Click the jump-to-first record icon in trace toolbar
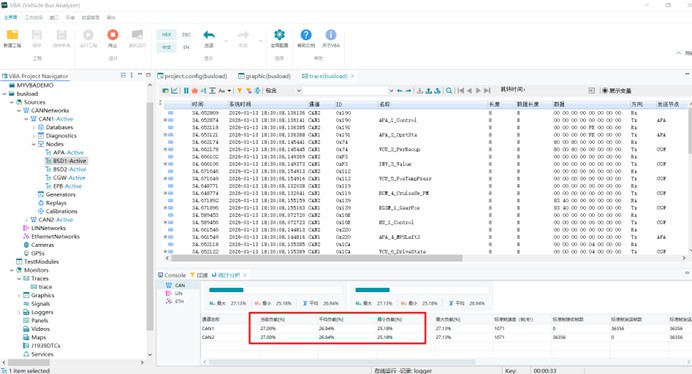The height and width of the screenshot is (374, 692). click(461, 91)
